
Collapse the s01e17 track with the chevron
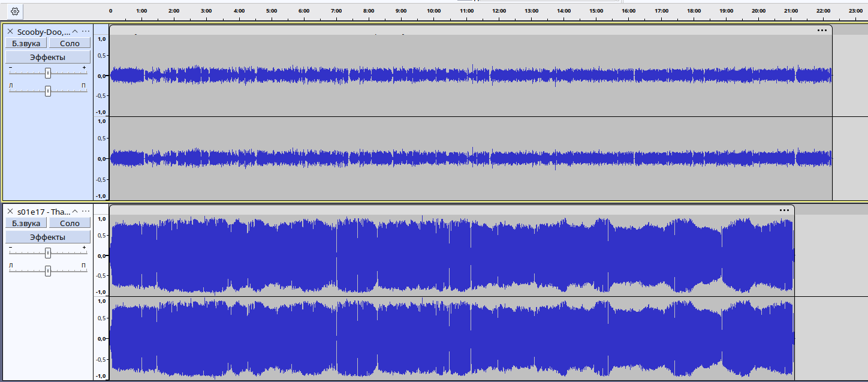click(x=75, y=211)
